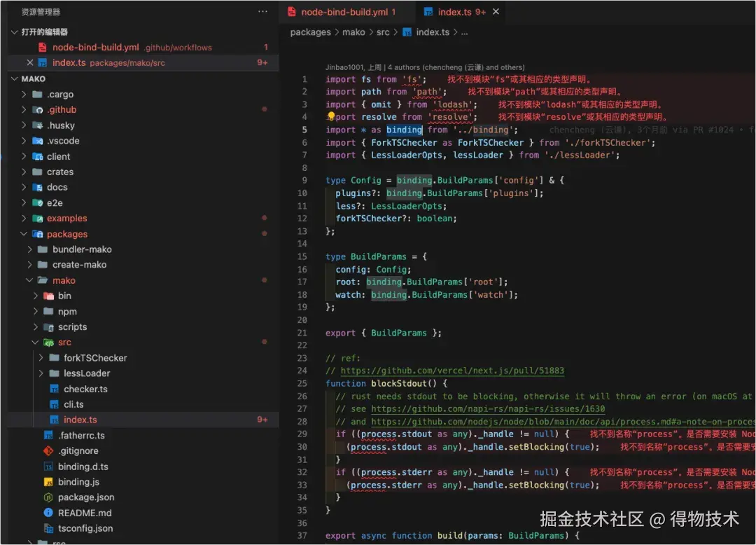Expand the create-mako folder chevron
The image size is (756, 545).
pyautogui.click(x=29, y=265)
